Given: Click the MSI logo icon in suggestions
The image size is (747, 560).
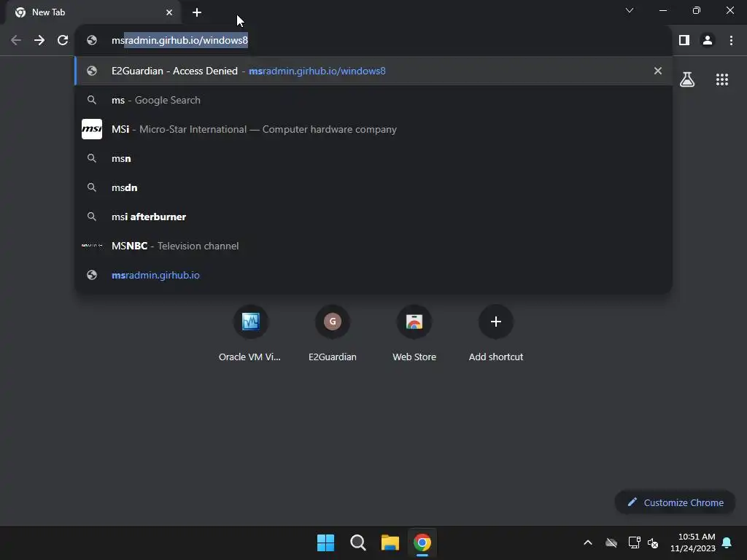Looking at the screenshot, I should (x=92, y=129).
